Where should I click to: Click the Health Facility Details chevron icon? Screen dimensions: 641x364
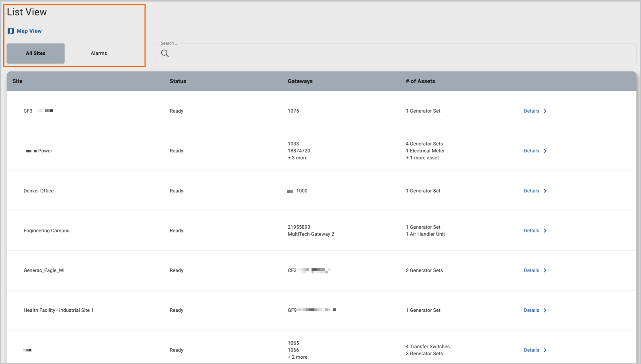pyautogui.click(x=545, y=310)
